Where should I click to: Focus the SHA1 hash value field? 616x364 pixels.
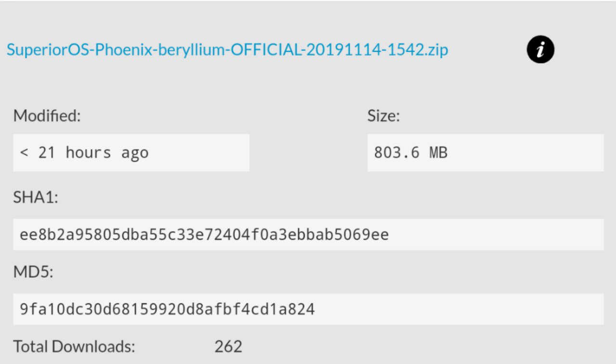[308, 235]
